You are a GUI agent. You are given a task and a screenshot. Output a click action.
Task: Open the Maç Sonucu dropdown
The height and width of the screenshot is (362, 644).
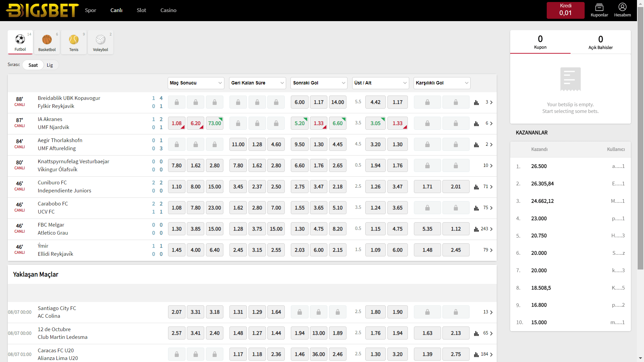pos(196,83)
